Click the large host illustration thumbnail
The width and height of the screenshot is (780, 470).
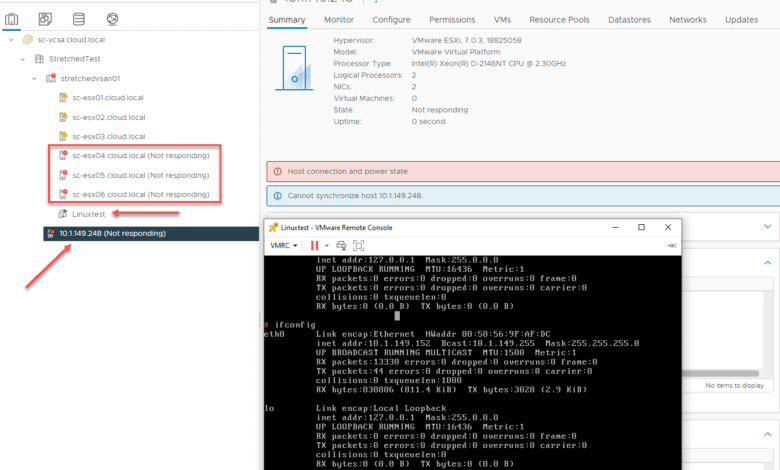(294, 68)
